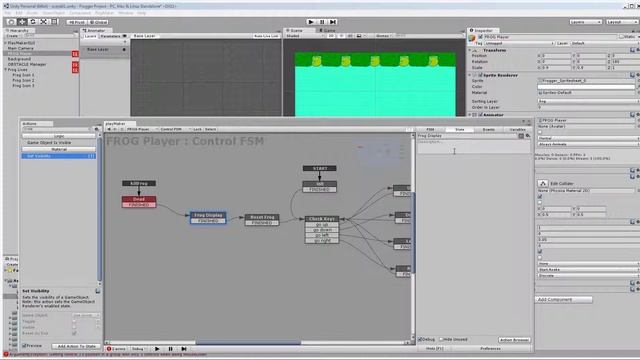Select the Rotate tool in Unity toolbar
The height and width of the screenshot is (360, 640).
tap(33, 22)
